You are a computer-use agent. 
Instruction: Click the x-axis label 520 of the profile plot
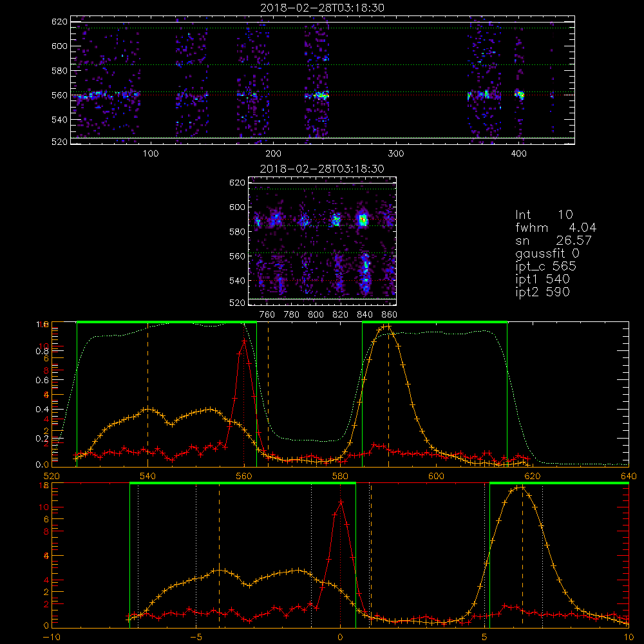(x=52, y=476)
